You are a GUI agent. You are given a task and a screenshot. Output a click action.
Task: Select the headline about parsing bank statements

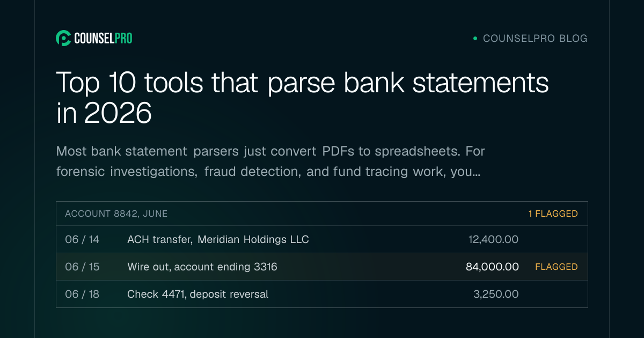(303, 98)
